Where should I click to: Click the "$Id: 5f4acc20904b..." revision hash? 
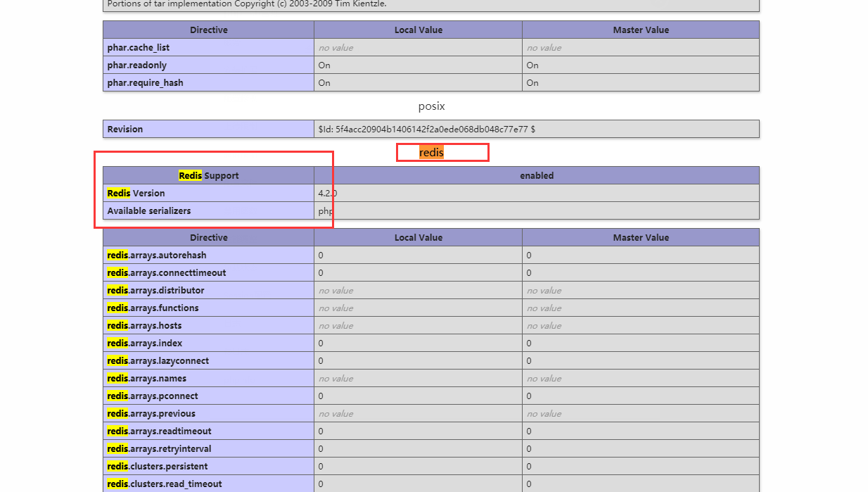point(426,130)
